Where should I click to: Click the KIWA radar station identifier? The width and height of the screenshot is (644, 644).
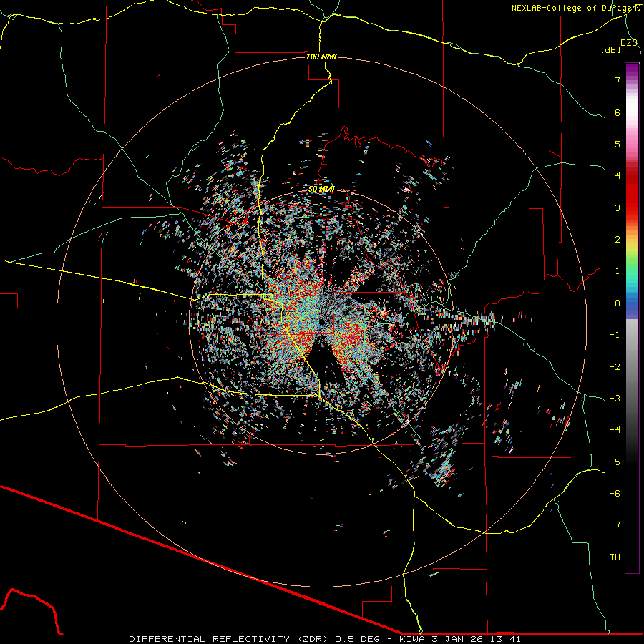point(411,639)
